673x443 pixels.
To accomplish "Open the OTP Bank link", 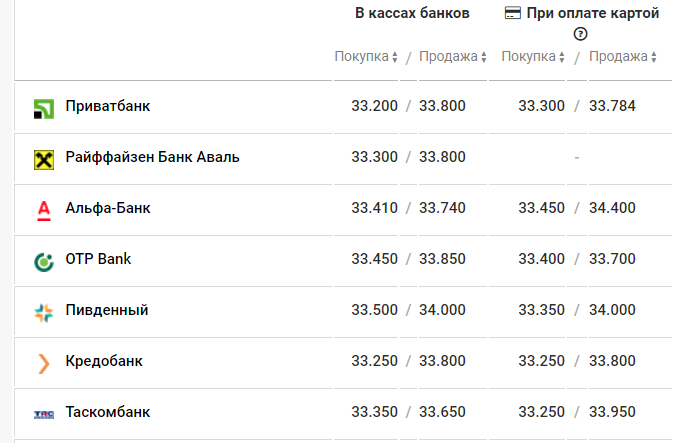I will [98, 259].
